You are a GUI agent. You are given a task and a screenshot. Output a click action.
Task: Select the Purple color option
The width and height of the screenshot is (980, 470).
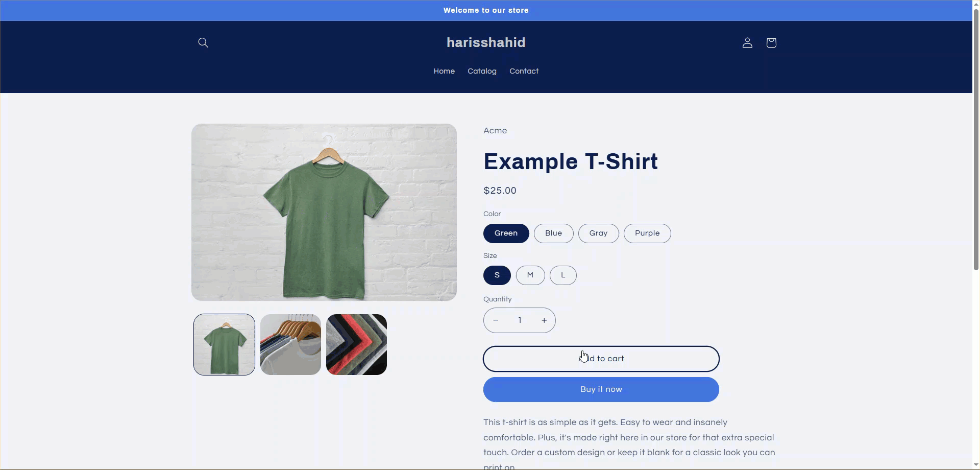[x=647, y=233]
